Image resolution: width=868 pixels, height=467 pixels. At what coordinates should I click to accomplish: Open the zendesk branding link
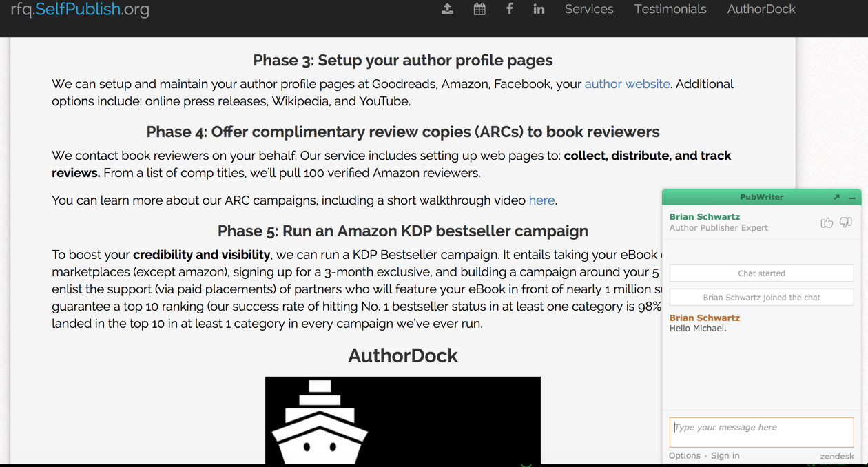pyautogui.click(x=837, y=456)
